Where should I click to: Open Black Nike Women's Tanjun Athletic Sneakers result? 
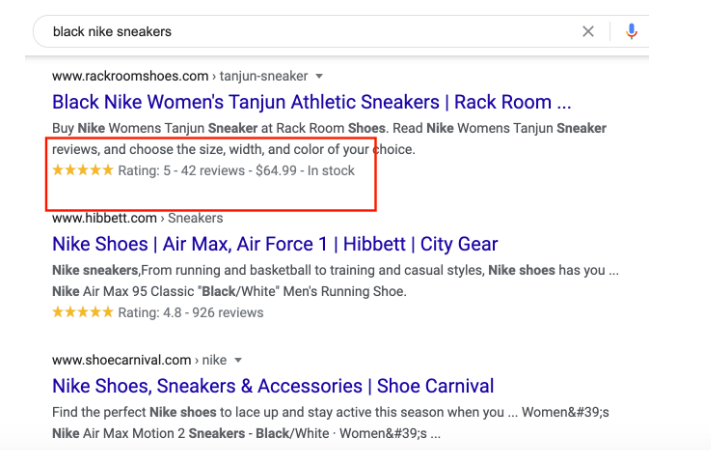point(312,102)
